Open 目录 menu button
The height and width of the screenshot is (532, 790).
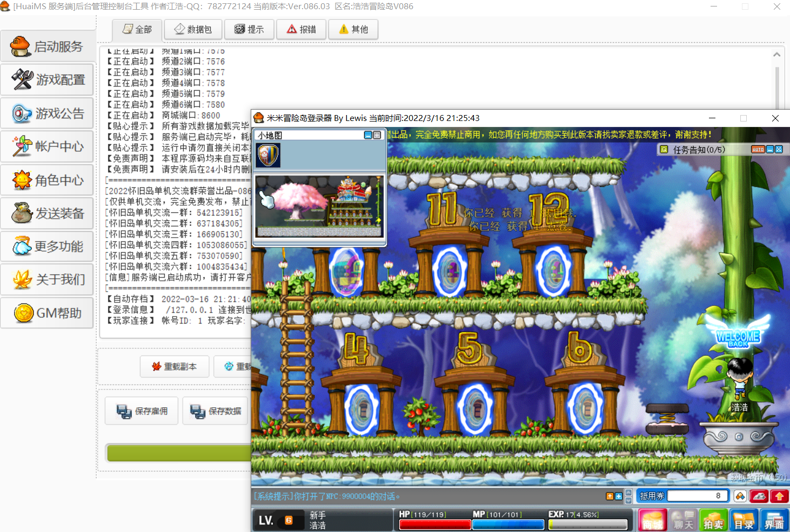pyautogui.click(x=744, y=520)
